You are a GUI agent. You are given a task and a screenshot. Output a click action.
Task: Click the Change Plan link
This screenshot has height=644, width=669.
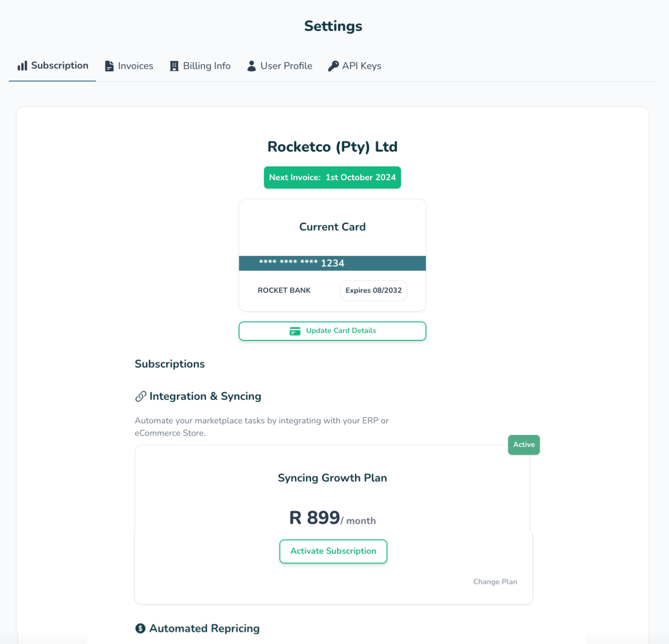495,581
